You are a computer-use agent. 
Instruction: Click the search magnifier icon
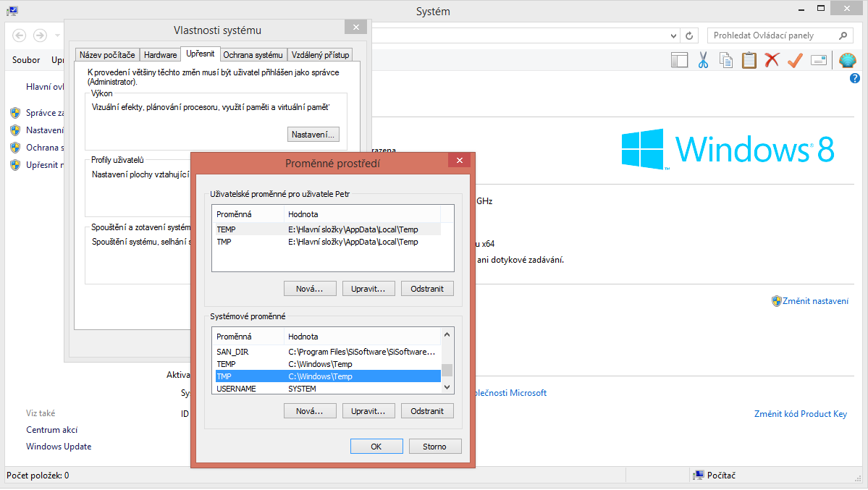tap(843, 35)
